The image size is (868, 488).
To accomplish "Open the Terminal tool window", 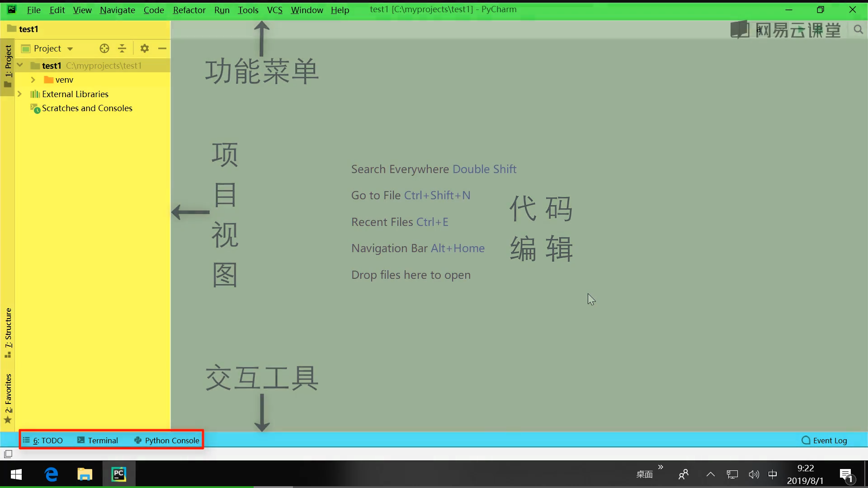I will (98, 441).
